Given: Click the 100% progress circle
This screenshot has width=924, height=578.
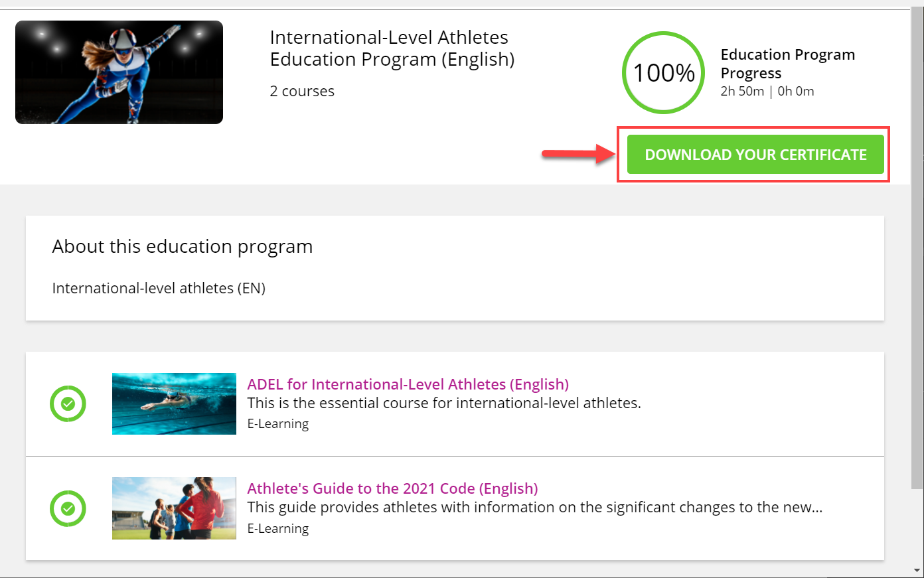Looking at the screenshot, I should 663,72.
